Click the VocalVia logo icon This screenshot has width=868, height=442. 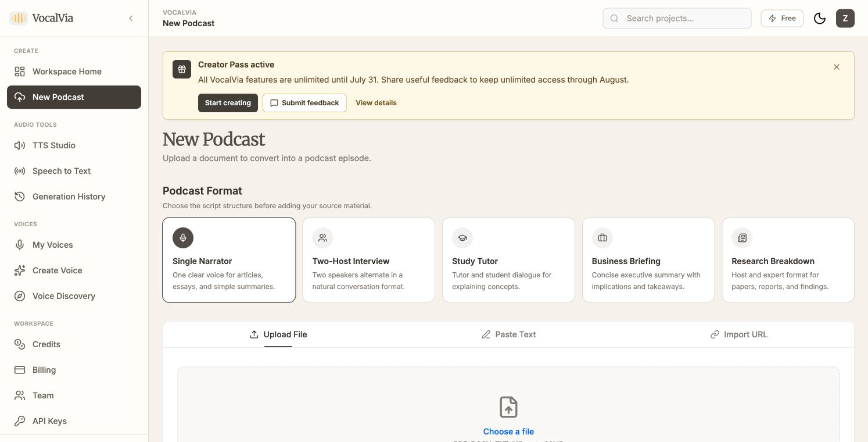(x=18, y=18)
